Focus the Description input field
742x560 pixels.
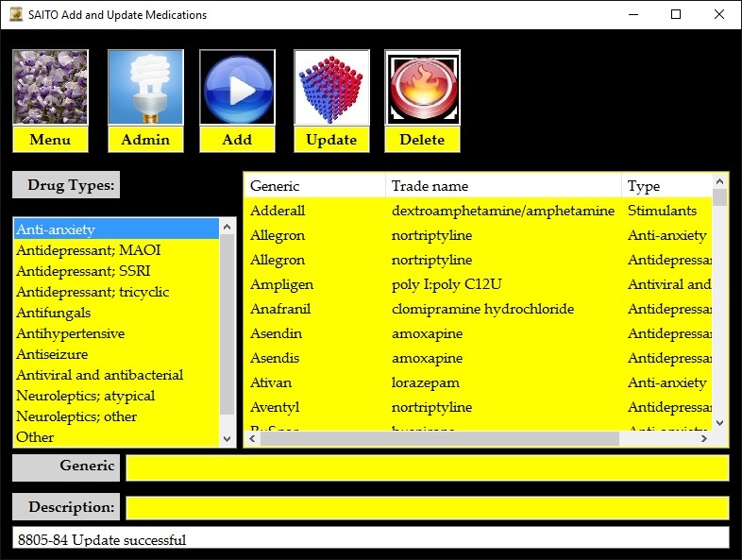click(x=427, y=508)
